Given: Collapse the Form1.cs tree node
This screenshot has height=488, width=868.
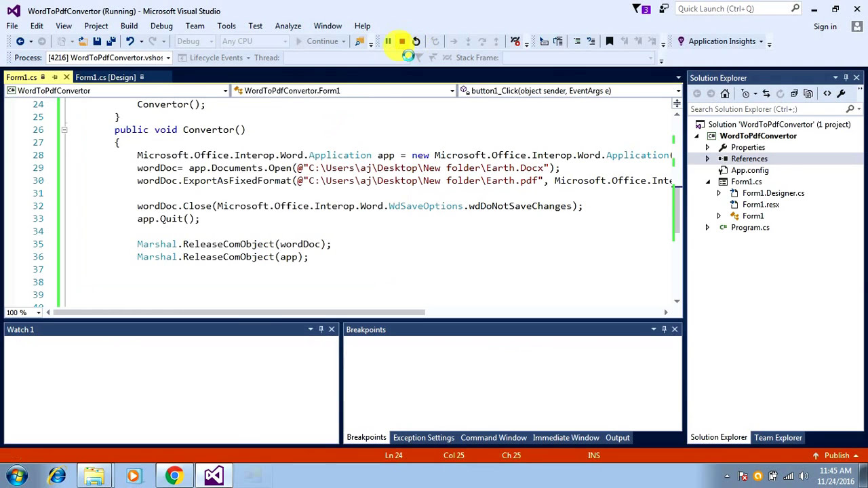Looking at the screenshot, I should pyautogui.click(x=708, y=182).
